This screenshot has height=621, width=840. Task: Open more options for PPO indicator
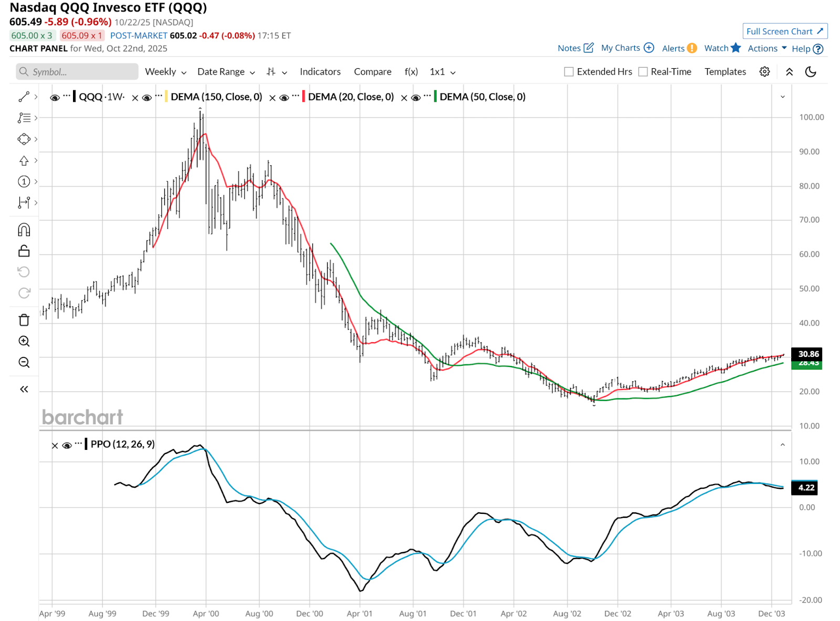(x=79, y=444)
